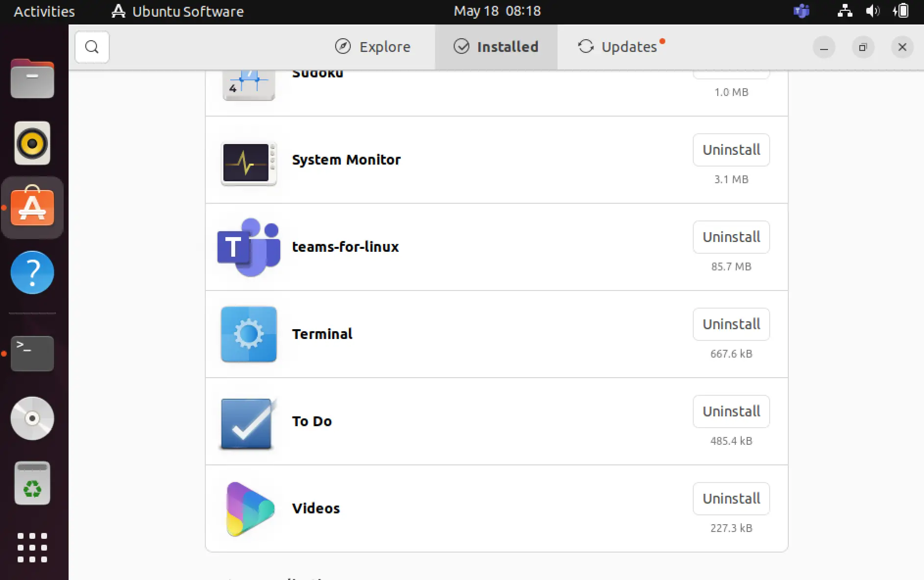Show Applications grid in the dock
924x580 pixels.
click(32, 548)
